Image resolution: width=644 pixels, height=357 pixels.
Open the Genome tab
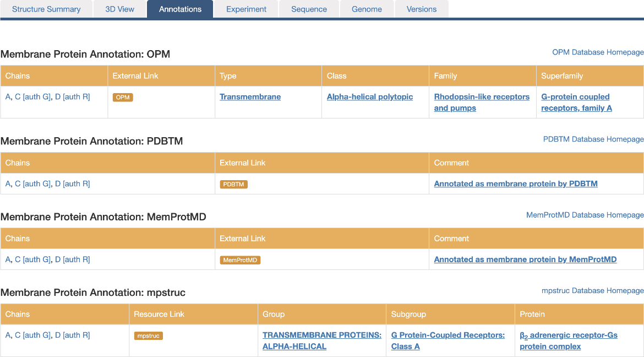point(367,9)
